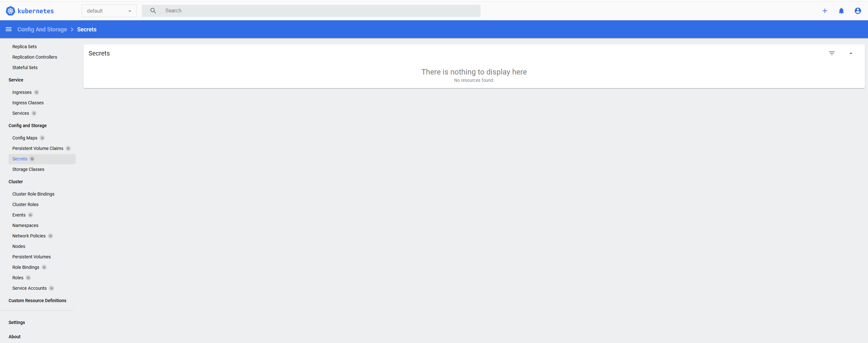Open the default namespace dropdown
The image size is (868, 343).
(x=109, y=11)
